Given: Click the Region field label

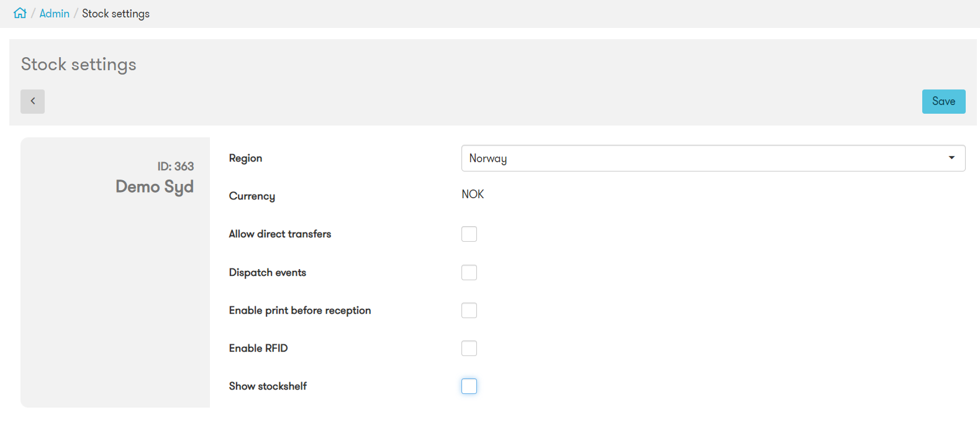Looking at the screenshot, I should (x=245, y=158).
